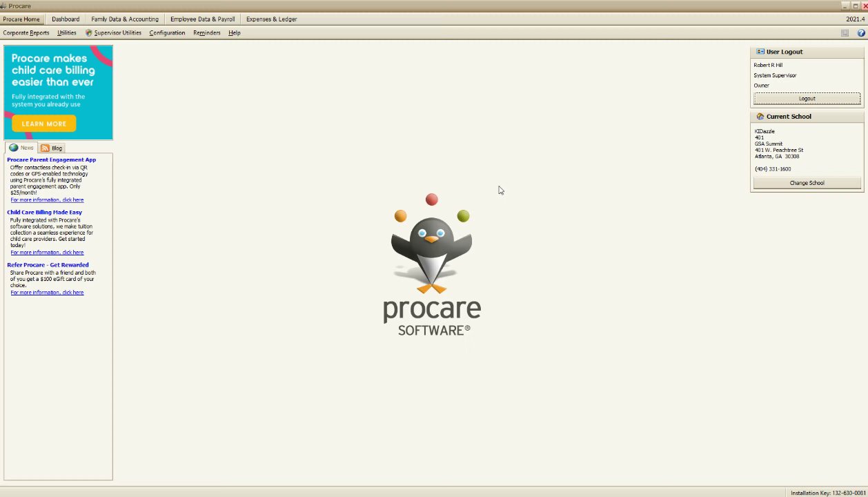
Task: Switch to the Dashboard tab
Action: 66,19
